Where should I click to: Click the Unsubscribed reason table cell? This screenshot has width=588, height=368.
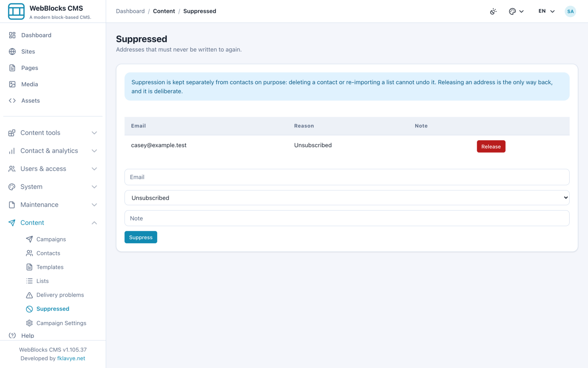(x=313, y=145)
